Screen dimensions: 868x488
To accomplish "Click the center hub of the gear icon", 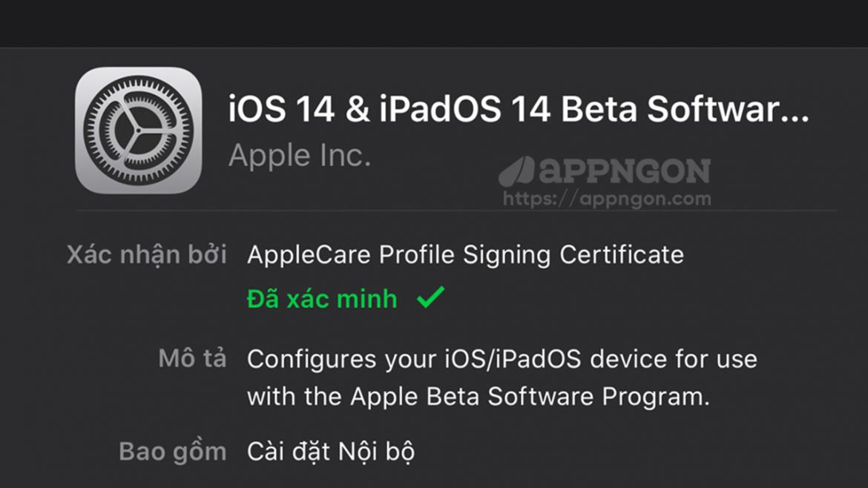I will pyautogui.click(x=138, y=131).
